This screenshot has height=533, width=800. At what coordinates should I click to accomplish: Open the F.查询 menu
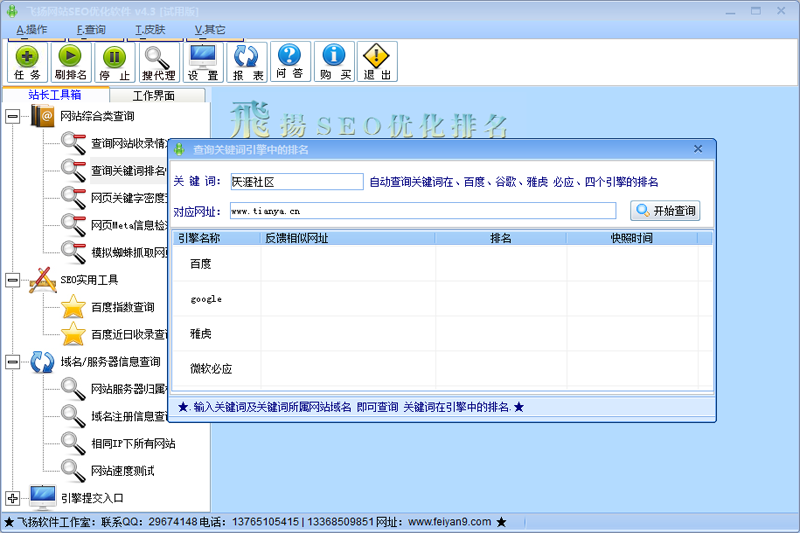tap(91, 30)
